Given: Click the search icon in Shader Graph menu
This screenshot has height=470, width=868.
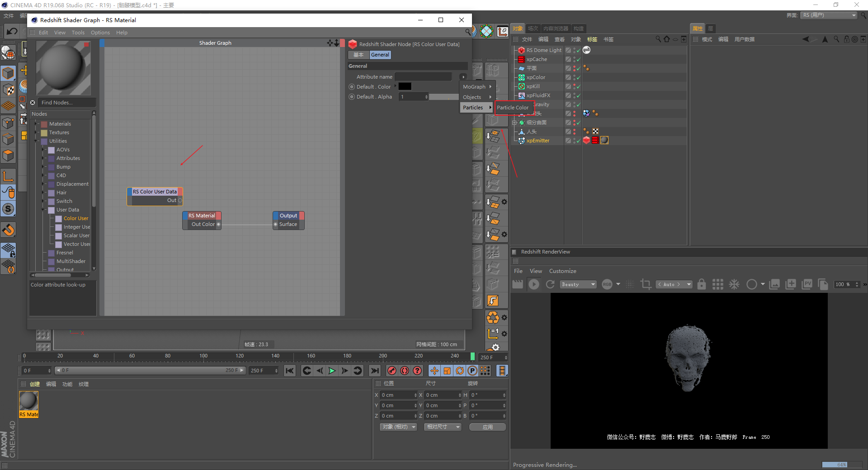Looking at the screenshot, I should pyautogui.click(x=468, y=32).
